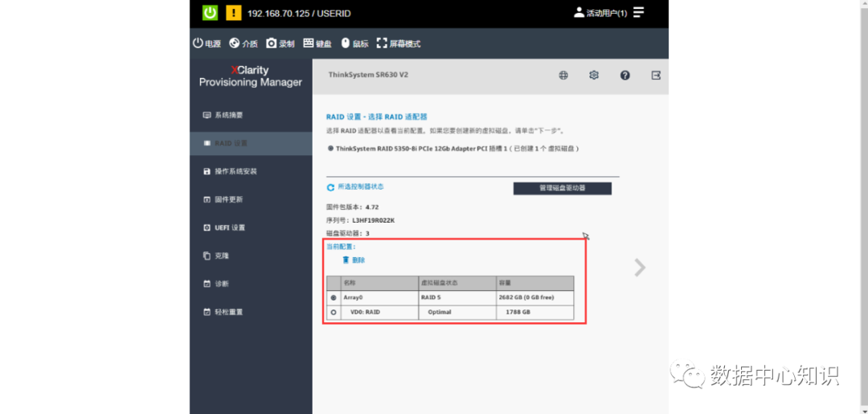Select RAID 设置 in the sidebar
Image resolution: width=868 pixels, height=414 pixels.
[x=251, y=143]
